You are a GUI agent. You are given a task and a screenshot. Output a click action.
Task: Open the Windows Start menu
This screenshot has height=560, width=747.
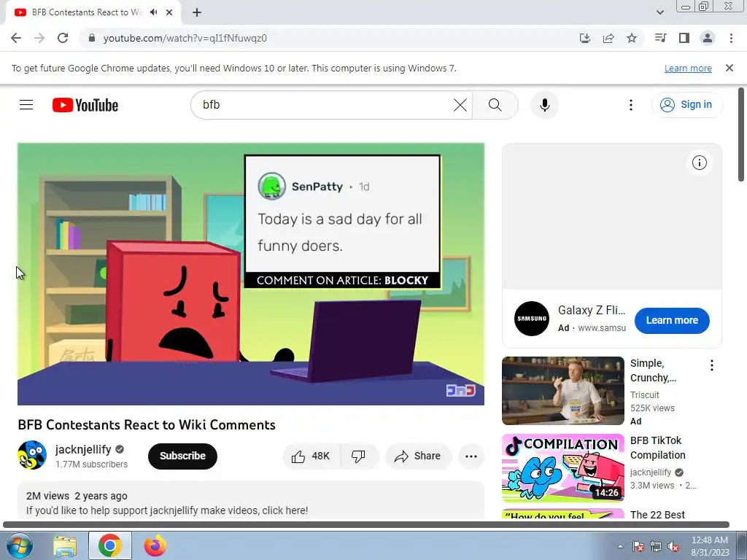20,545
